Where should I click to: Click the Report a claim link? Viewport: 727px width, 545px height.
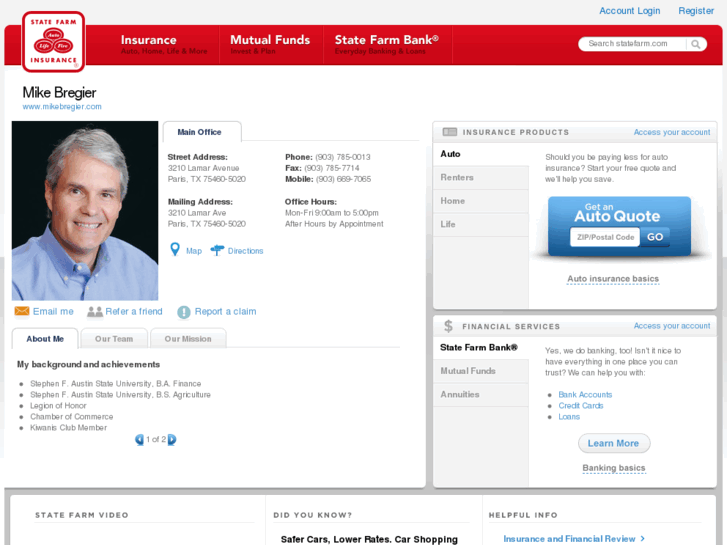[225, 311]
